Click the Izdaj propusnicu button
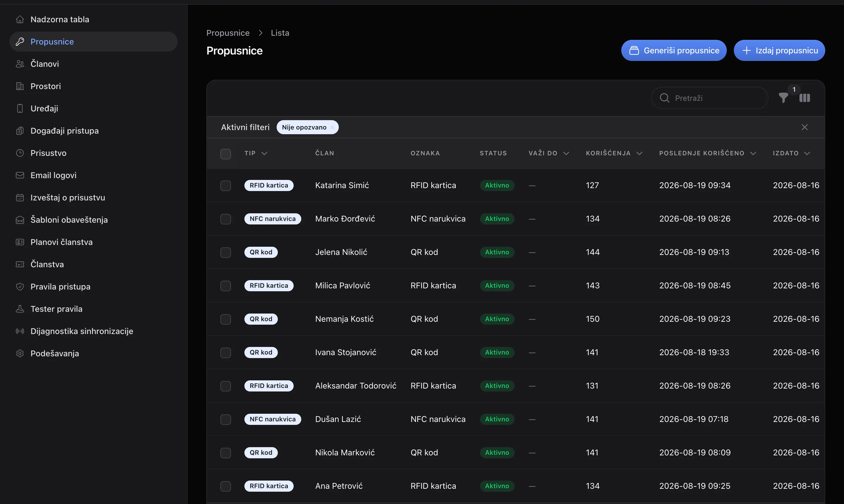 (779, 51)
